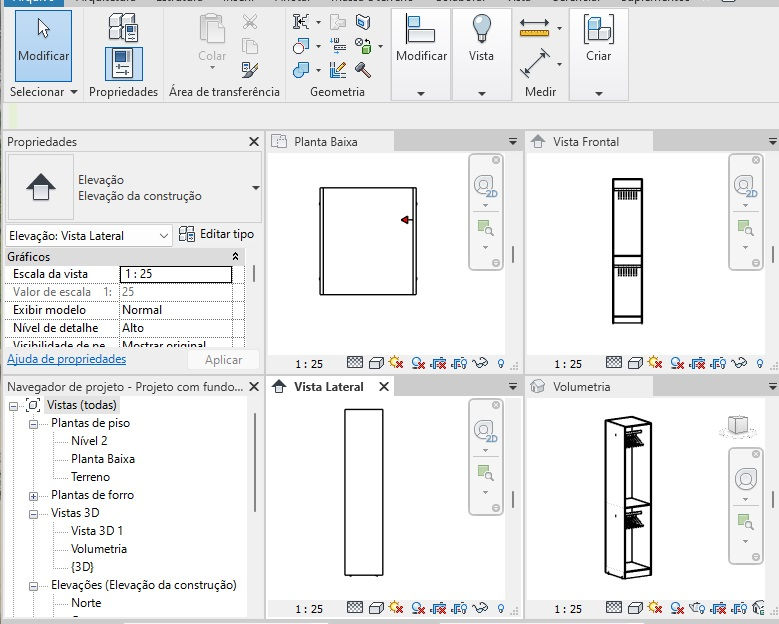
Task: Expand the Criar panel dropdown arrow
Action: coord(599,93)
